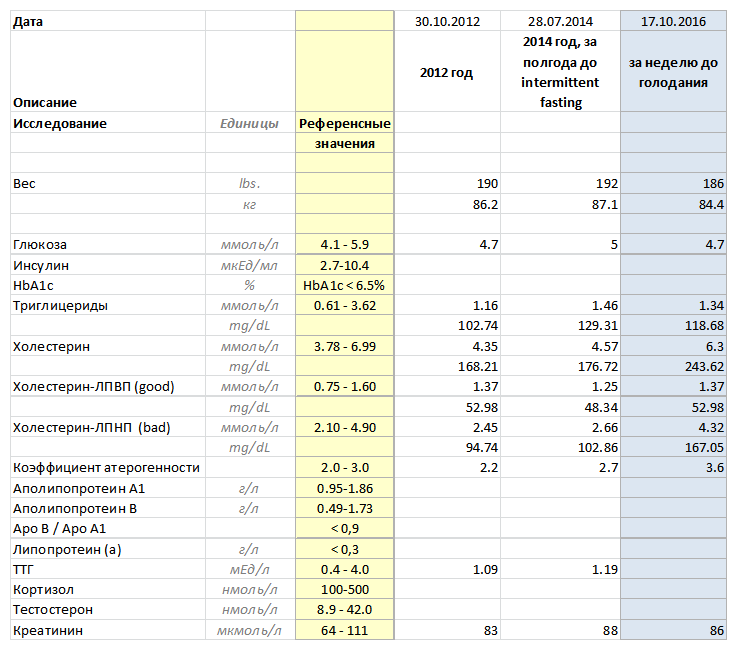Select the glucose reference range 4.1 - 5.9
Image resolution: width=734 pixels, height=648 pixels.
click(345, 244)
